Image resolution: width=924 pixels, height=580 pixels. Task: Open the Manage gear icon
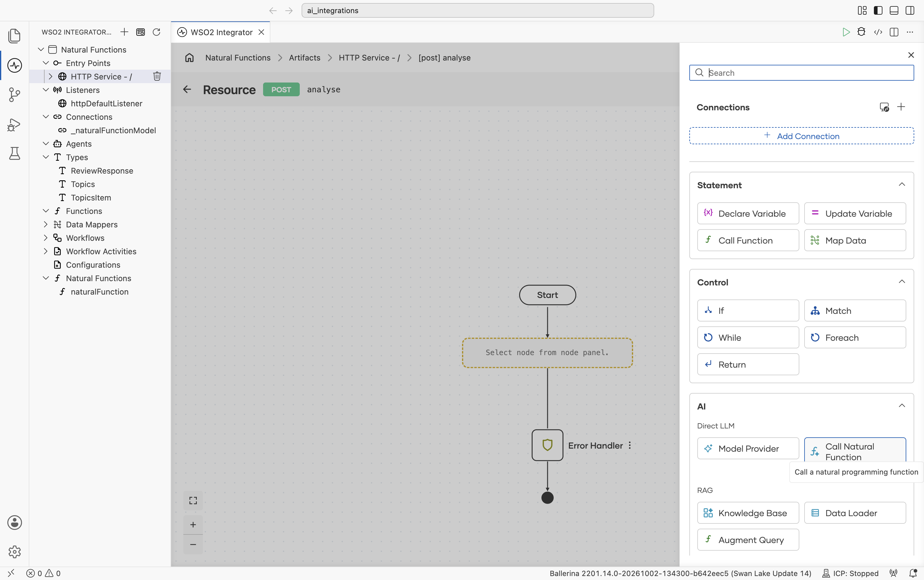click(14, 552)
